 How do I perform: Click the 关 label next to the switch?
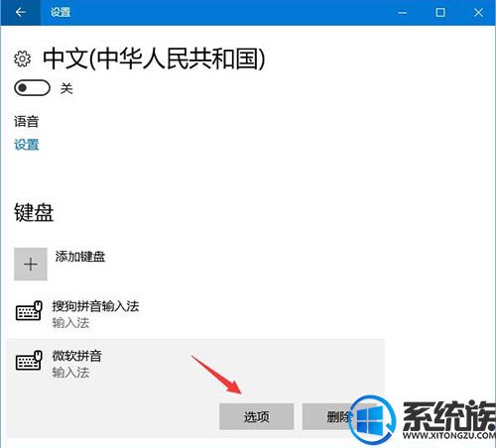tap(66, 88)
